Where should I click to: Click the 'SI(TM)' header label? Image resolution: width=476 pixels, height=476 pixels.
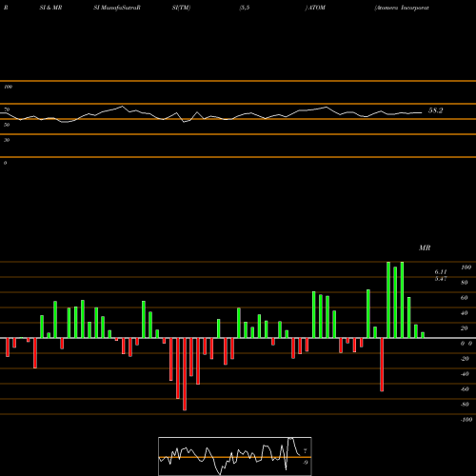click(x=181, y=8)
